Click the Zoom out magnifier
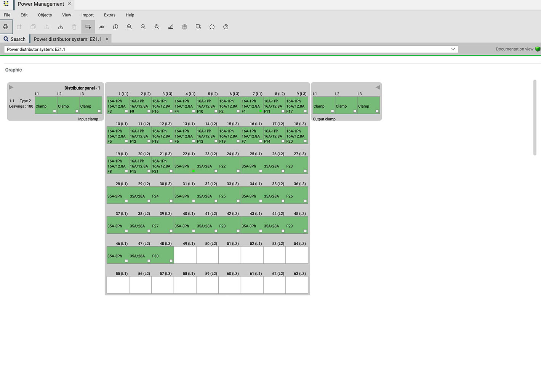 [143, 27]
